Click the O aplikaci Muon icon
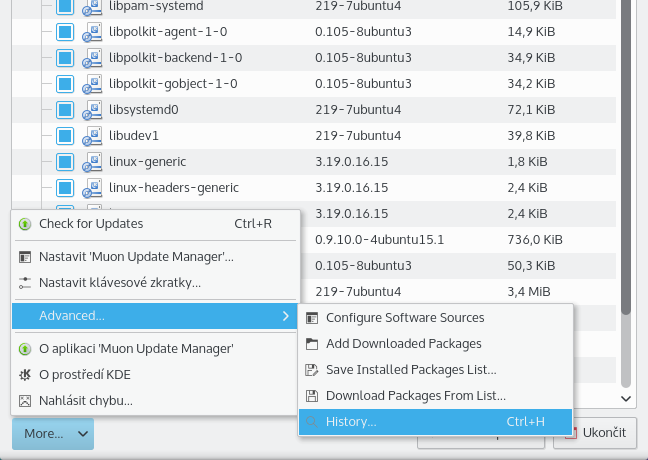Viewport: 648px width, 460px height. 25,349
